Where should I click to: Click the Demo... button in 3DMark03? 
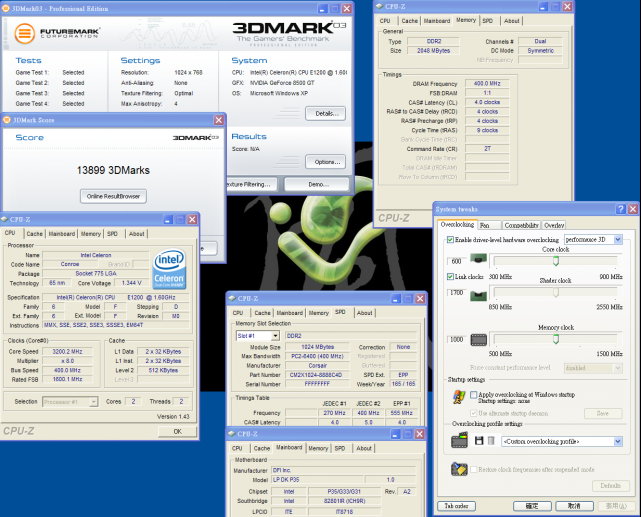[x=317, y=184]
